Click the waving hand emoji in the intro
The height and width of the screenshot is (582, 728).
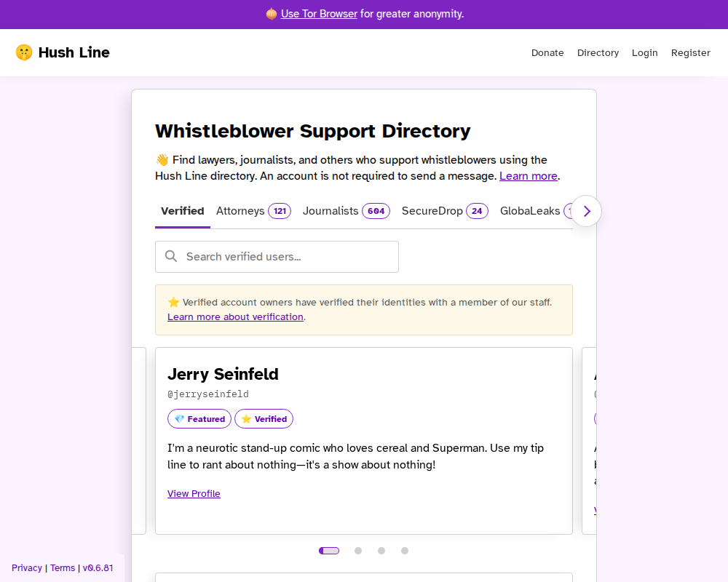tap(162, 160)
